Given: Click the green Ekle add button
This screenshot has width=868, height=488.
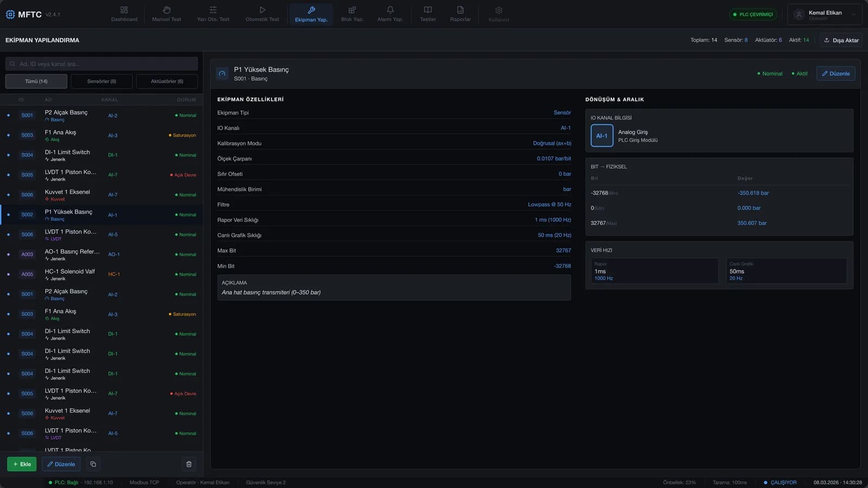Looking at the screenshot, I should [22, 464].
